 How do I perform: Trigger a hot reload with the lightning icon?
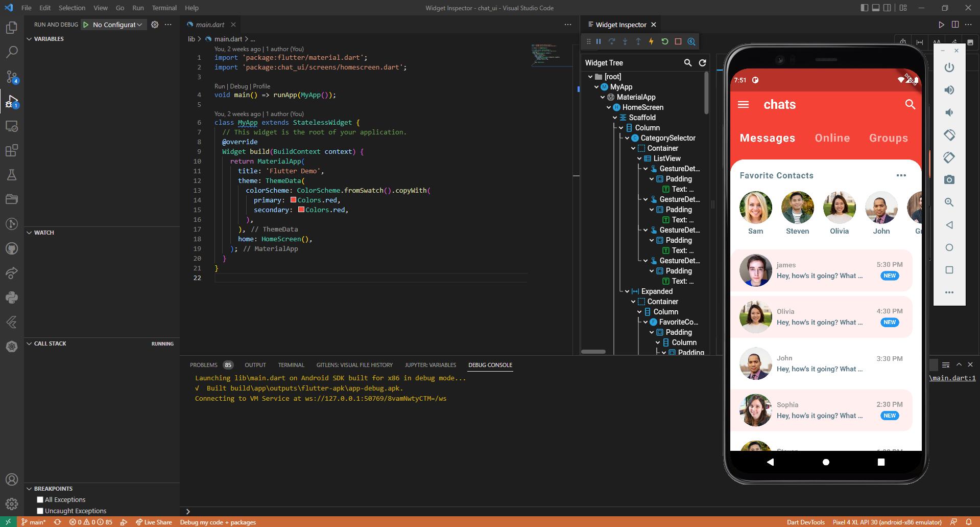pyautogui.click(x=651, y=41)
